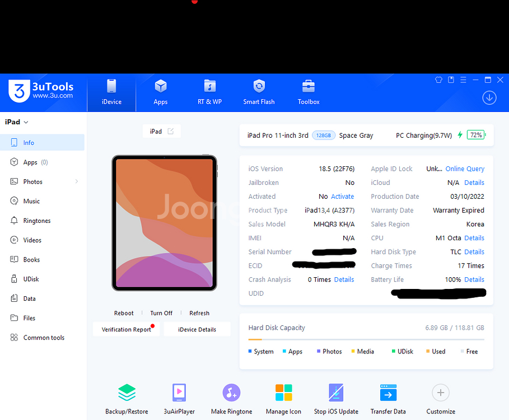This screenshot has height=420, width=509.
Task: Click the Warranty Expired text
Action: (x=459, y=211)
